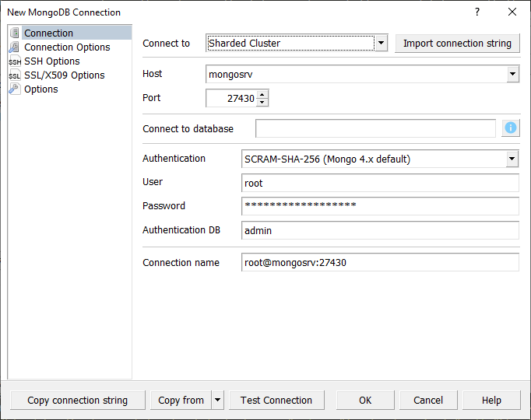Click the Connection page icon in sidebar
Viewport: 531px width, 420px height.
tap(15, 33)
